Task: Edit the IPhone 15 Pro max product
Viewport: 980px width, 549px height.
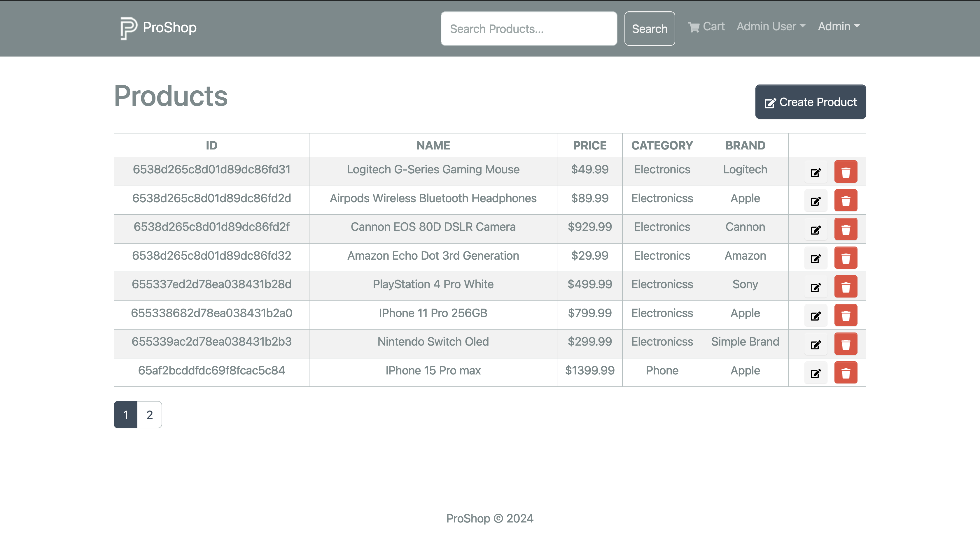Action: coord(815,373)
